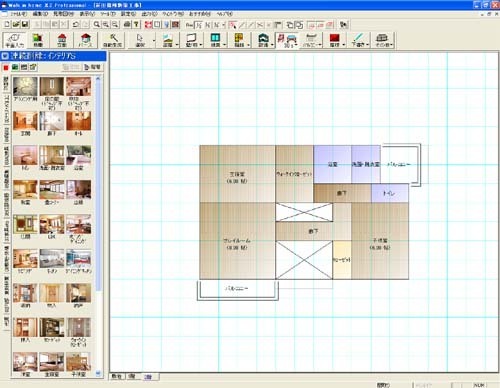
Task: Toggle the list view mode button
Action: [x=24, y=67]
